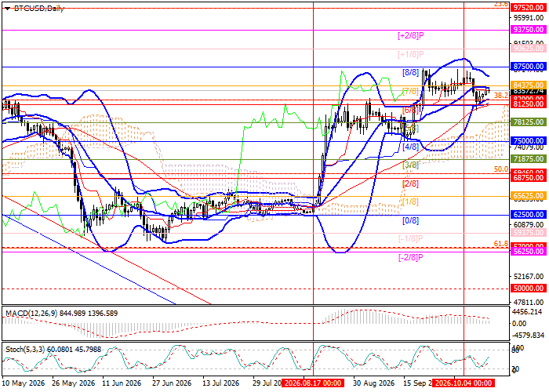549x392 pixels.
Task: Click the 50.0 Fibonacci level label
Action: tap(500, 169)
